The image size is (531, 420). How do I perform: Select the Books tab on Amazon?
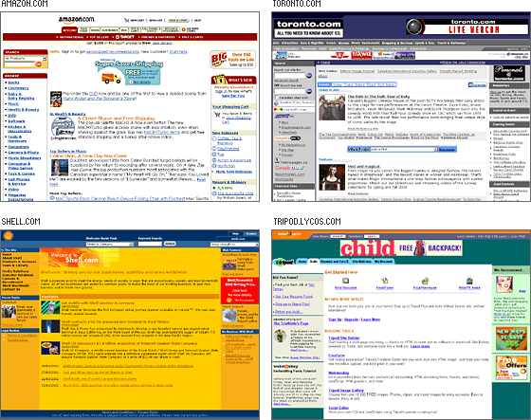click(x=95, y=30)
